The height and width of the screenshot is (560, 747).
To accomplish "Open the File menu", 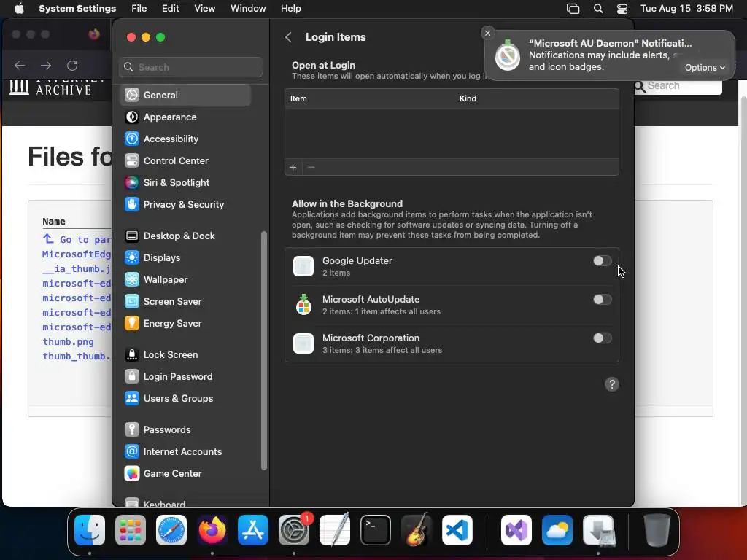I will [139, 9].
